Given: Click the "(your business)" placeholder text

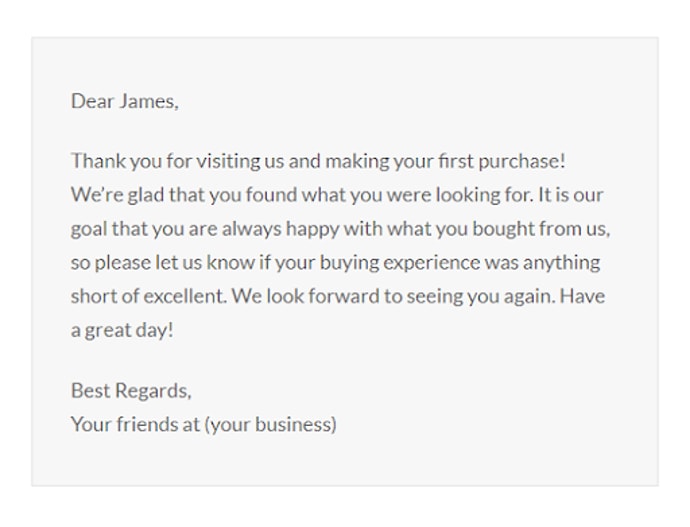Looking at the screenshot, I should pyautogui.click(x=270, y=423).
